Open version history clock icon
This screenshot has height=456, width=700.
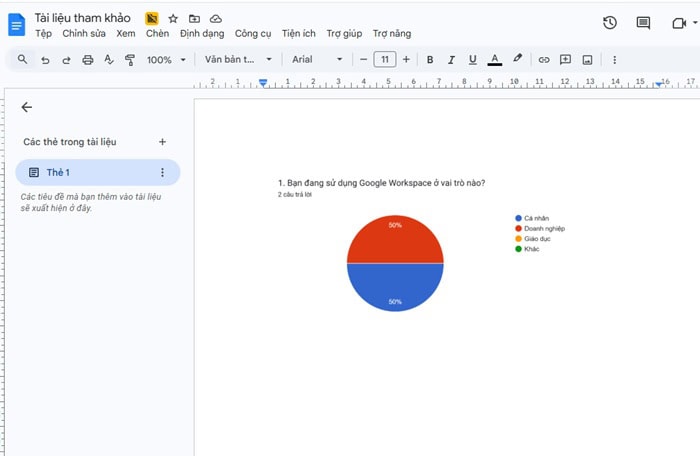[610, 23]
